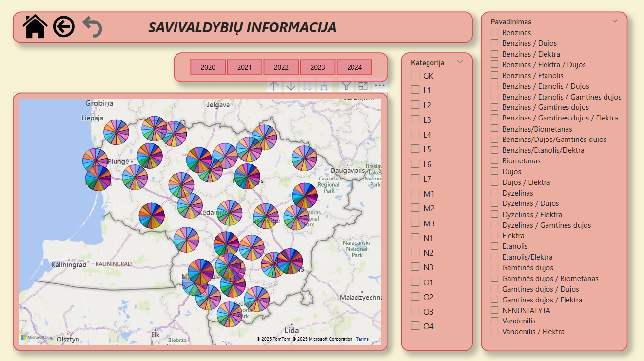Click the Kategorija slicer header text
The image size is (644, 361).
pyautogui.click(x=428, y=62)
